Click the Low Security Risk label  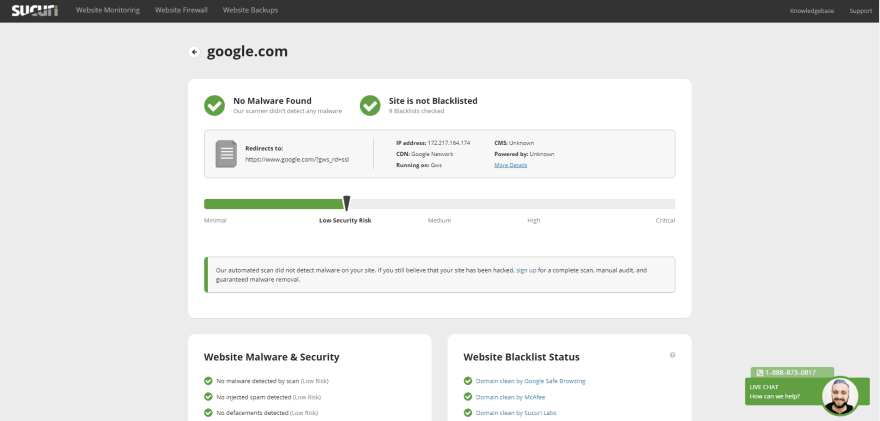345,221
